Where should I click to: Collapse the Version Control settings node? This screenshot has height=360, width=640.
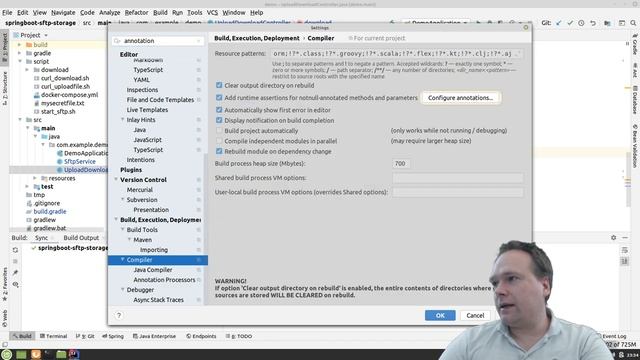116,180
